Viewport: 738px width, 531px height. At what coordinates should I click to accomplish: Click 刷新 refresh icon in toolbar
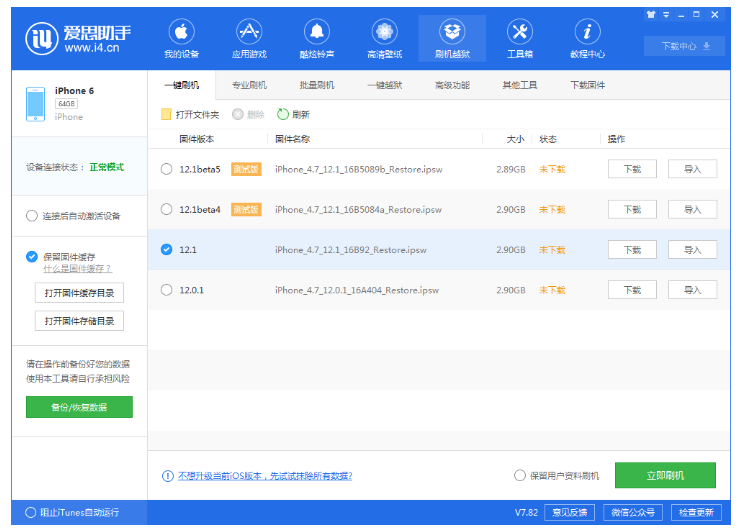click(x=283, y=115)
